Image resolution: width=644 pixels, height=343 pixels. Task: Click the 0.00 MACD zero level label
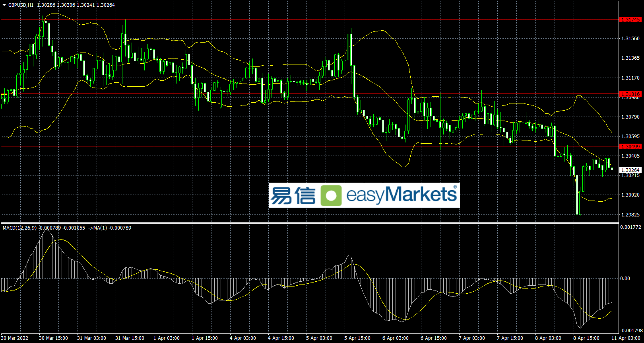pos(625,279)
